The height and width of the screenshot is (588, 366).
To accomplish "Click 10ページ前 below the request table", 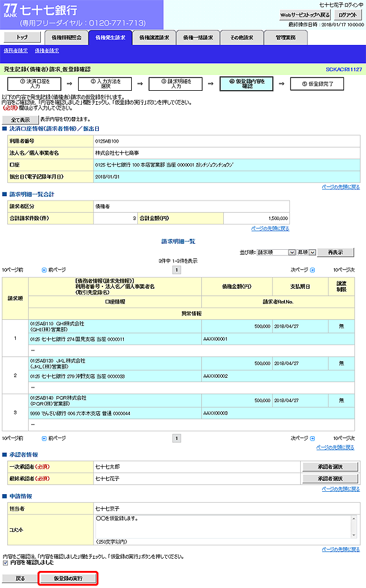I will [x=12, y=438].
